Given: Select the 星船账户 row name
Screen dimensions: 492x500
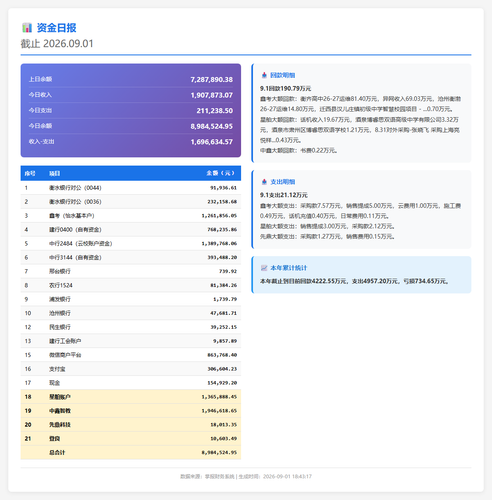Looking at the screenshot, I should coord(60,397).
